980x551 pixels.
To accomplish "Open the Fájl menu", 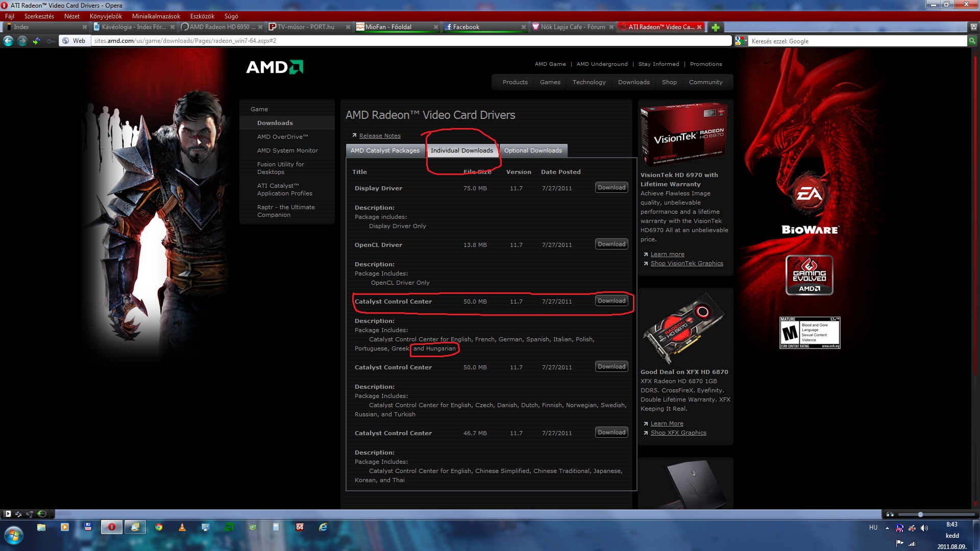I will pos(10,16).
